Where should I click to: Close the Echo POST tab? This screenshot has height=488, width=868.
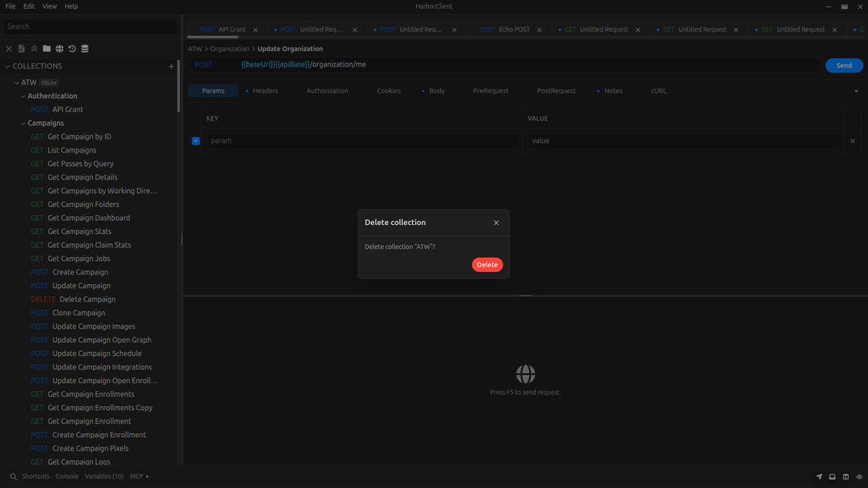pyautogui.click(x=540, y=30)
